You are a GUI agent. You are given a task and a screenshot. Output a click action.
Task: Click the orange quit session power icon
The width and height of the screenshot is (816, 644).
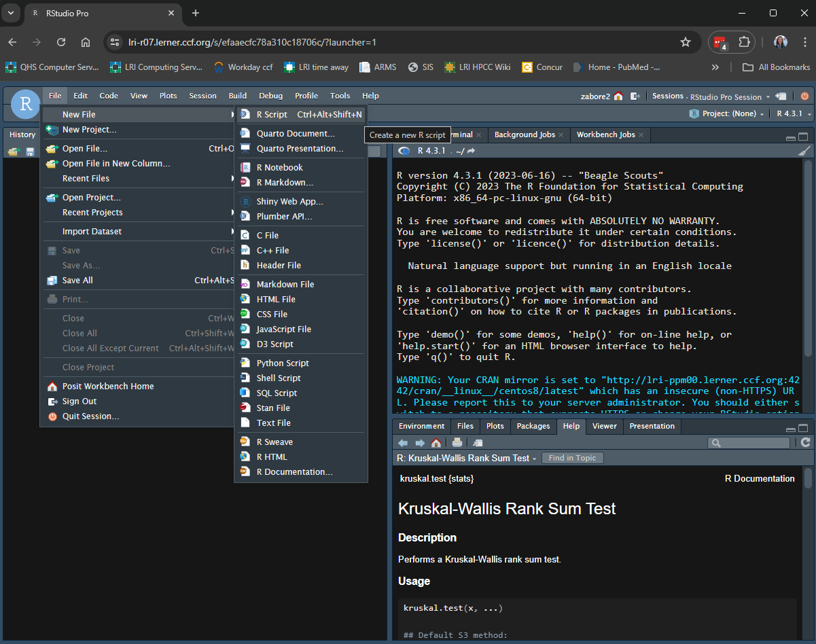point(804,96)
